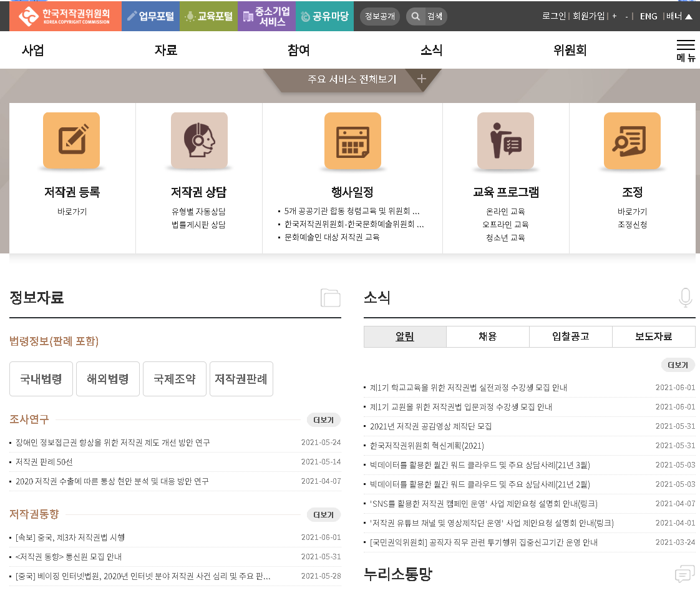This screenshot has width=700, height=593.
Task: Open the 중소기업 서비스 tab
Action: click(x=266, y=16)
